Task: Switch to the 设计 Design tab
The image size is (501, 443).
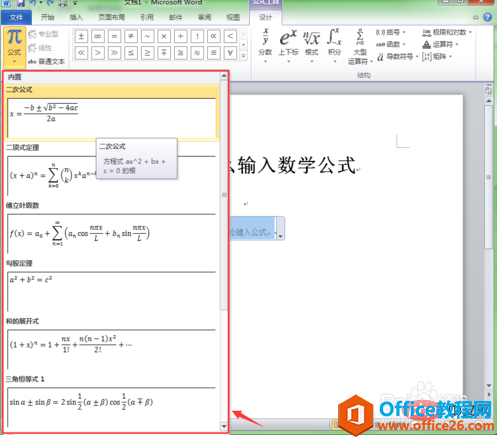Action: [266, 17]
